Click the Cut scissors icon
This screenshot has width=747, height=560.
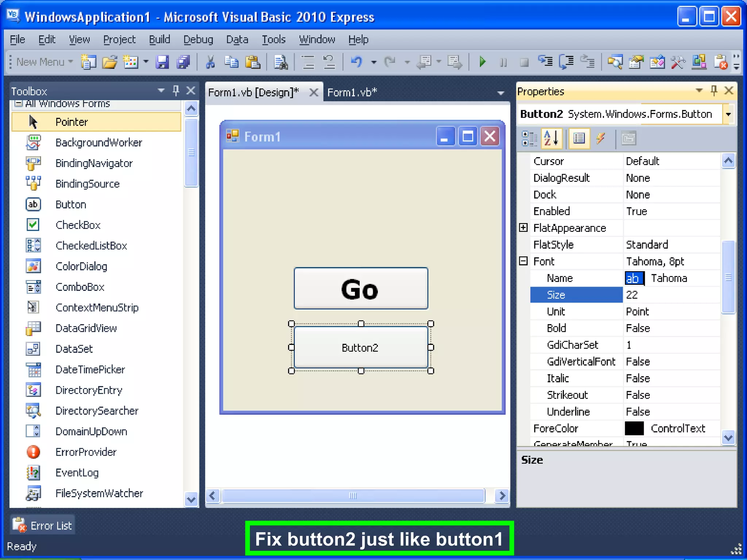(x=210, y=62)
